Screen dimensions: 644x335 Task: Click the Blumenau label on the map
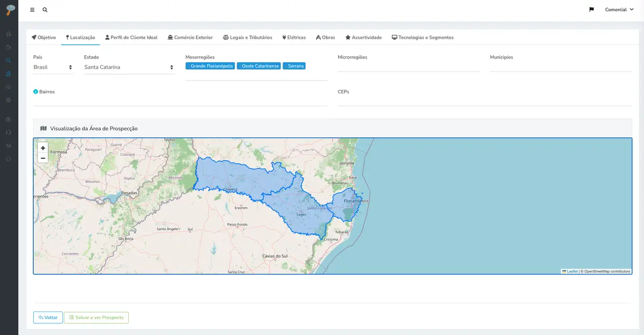340,183
